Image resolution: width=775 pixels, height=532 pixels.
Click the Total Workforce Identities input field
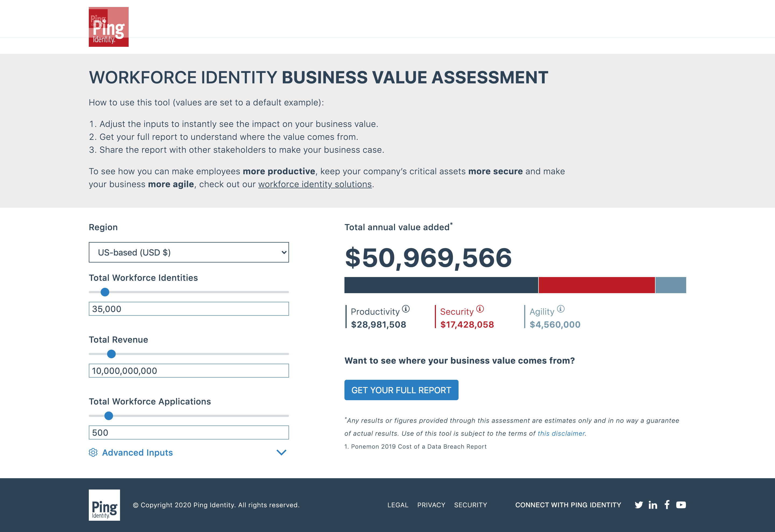pos(189,309)
